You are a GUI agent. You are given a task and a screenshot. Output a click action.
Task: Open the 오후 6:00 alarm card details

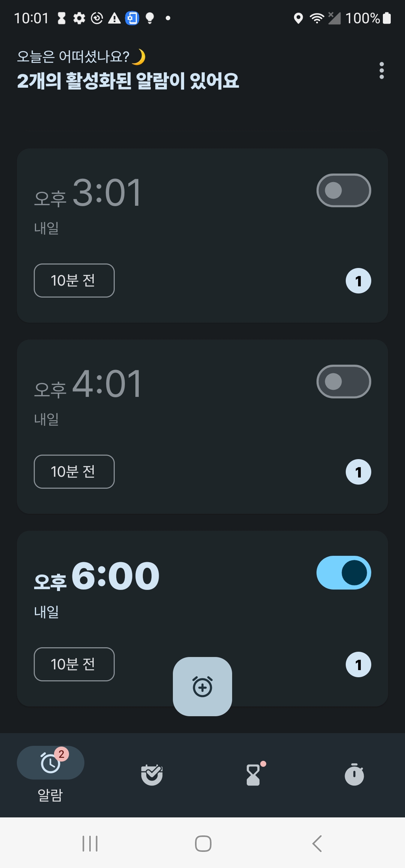[x=202, y=618]
